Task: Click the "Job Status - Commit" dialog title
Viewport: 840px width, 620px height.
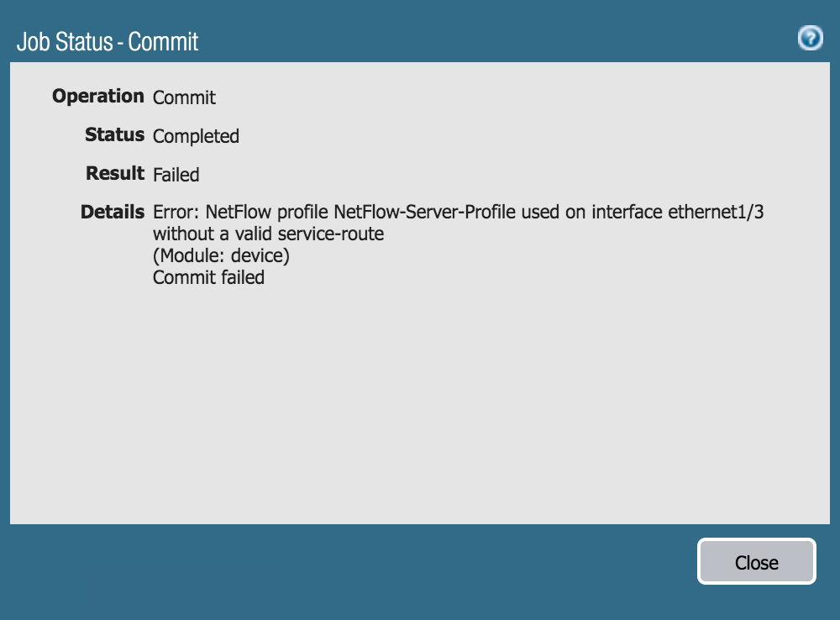Action: pos(108,41)
